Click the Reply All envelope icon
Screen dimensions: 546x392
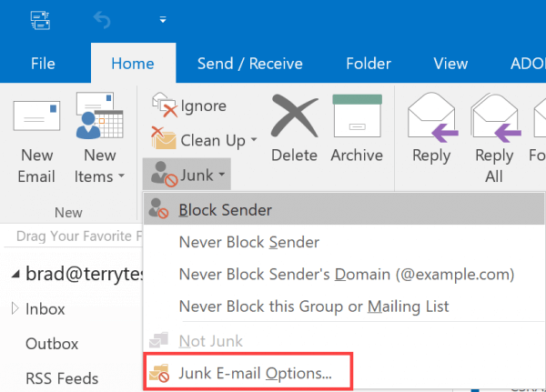pyautogui.click(x=495, y=117)
